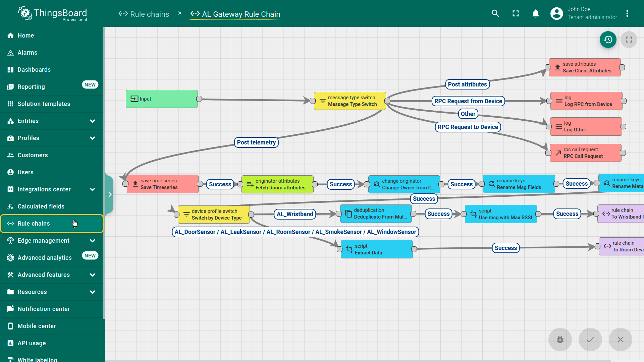Select the Message Type Switch node
644x362 pixels.
click(x=350, y=101)
